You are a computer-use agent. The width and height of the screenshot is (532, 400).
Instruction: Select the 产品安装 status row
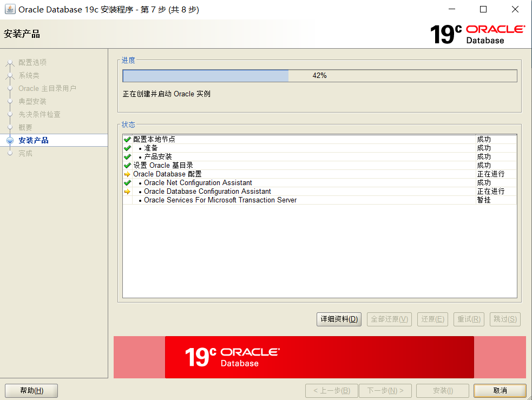(320, 157)
